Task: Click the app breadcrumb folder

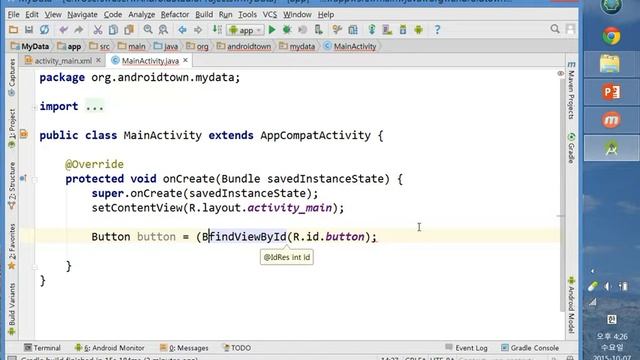Action: (x=69, y=46)
